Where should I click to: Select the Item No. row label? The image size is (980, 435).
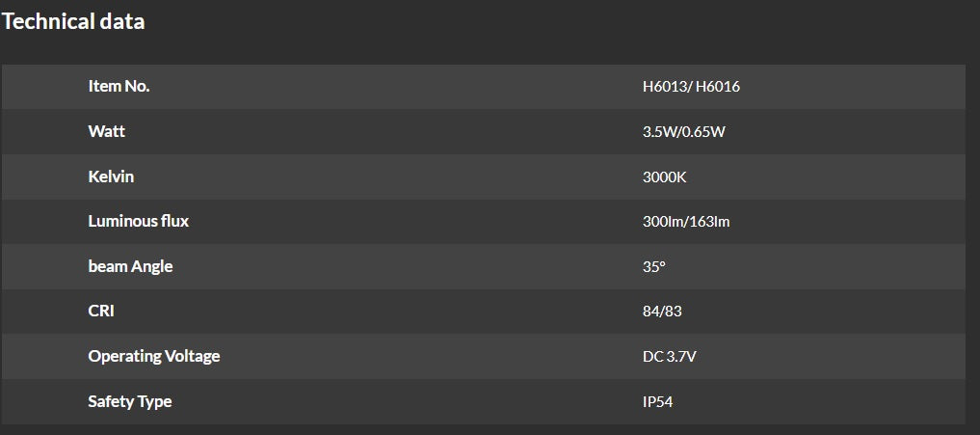coord(119,87)
